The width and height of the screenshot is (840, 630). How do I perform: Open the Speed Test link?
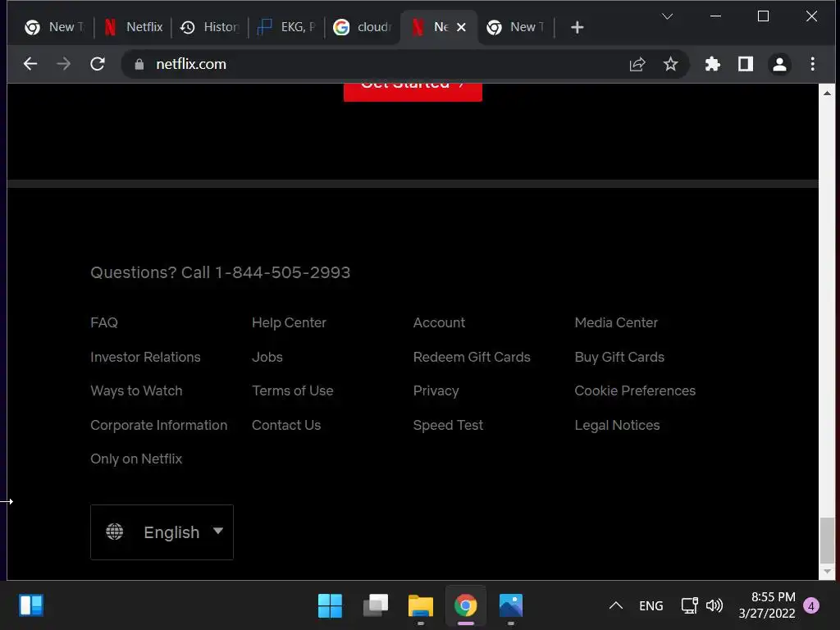tap(448, 425)
